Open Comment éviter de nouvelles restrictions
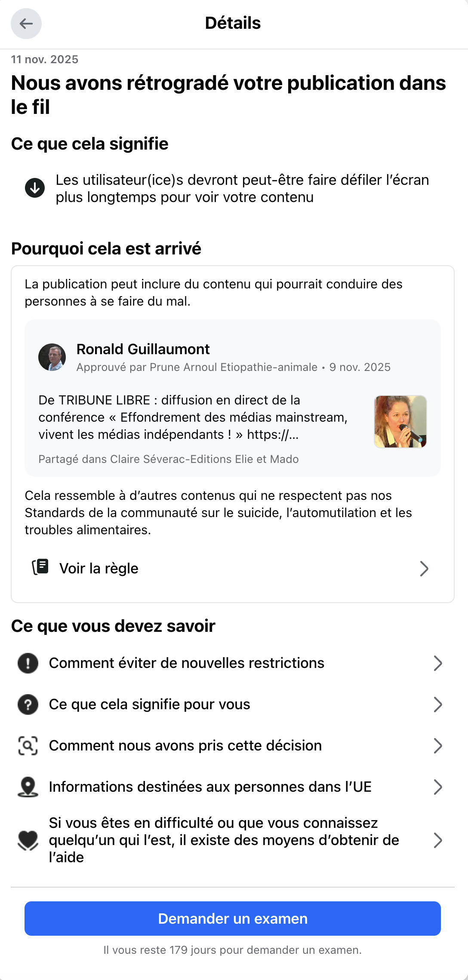The height and width of the screenshot is (980, 468). (x=187, y=663)
